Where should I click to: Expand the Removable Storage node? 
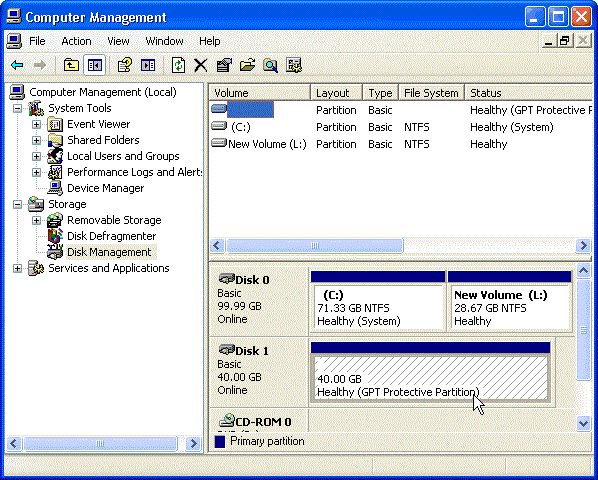pyautogui.click(x=36, y=220)
